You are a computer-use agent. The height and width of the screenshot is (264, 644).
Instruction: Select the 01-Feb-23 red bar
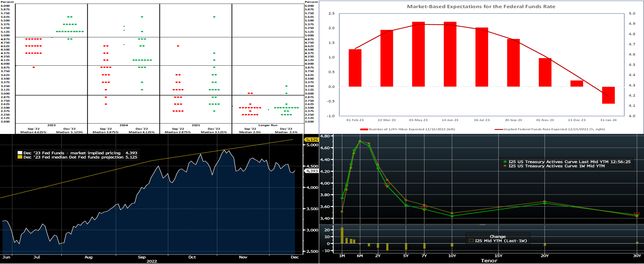(x=355, y=68)
